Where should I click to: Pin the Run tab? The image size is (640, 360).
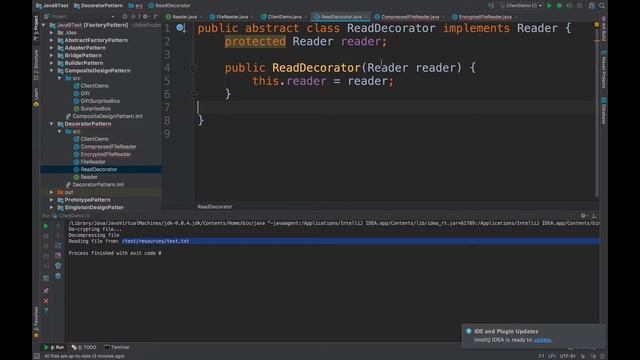[46, 290]
